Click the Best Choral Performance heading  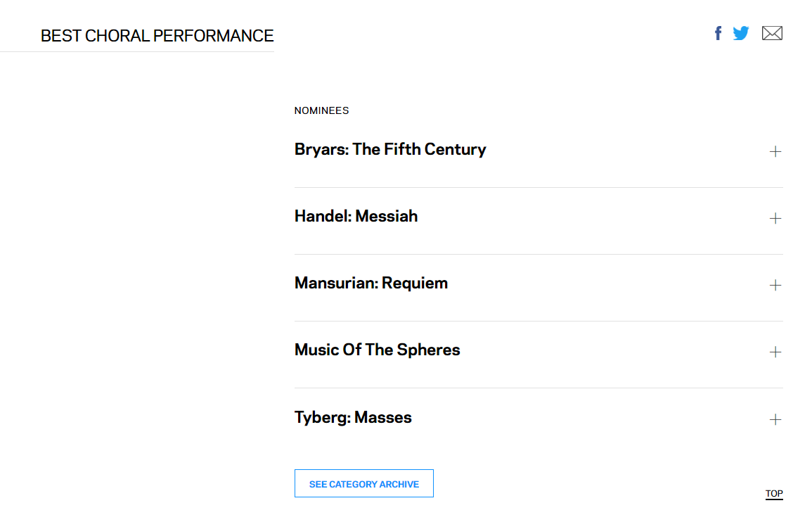[157, 36]
